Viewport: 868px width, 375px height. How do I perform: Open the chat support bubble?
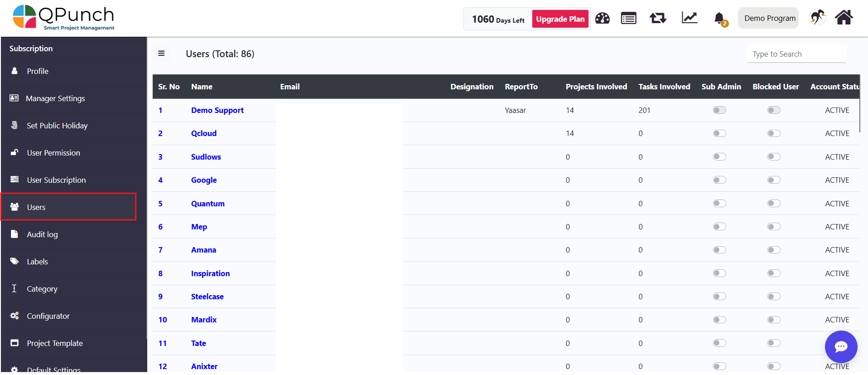click(x=841, y=347)
